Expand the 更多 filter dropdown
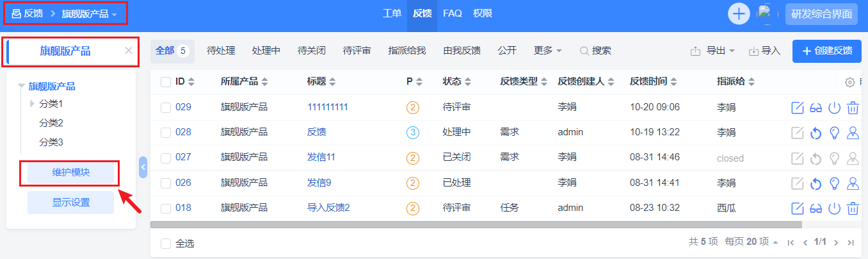The width and height of the screenshot is (868, 259). [x=548, y=51]
